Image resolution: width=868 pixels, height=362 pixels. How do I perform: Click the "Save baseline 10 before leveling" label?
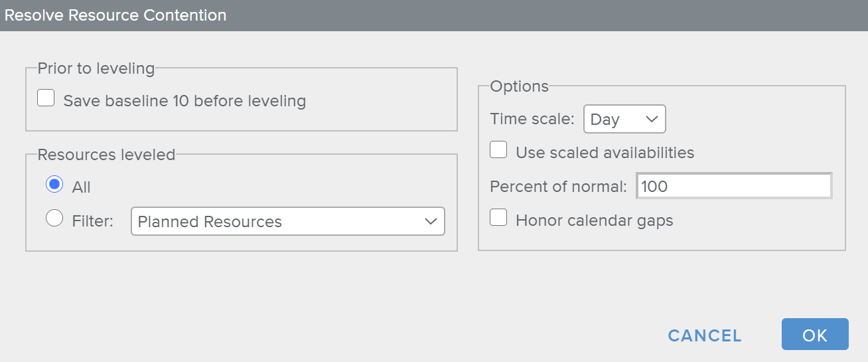click(x=184, y=102)
